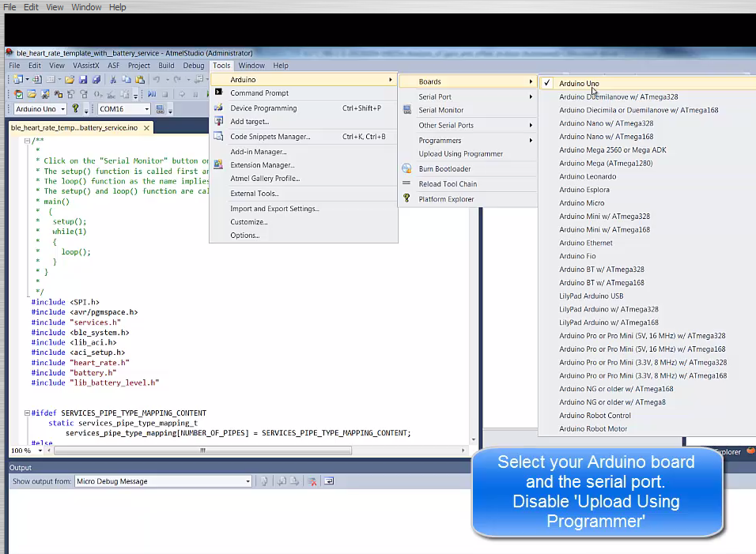The width and height of the screenshot is (756, 554).
Task: Select LilyPad Arduino USB board
Action: point(591,296)
